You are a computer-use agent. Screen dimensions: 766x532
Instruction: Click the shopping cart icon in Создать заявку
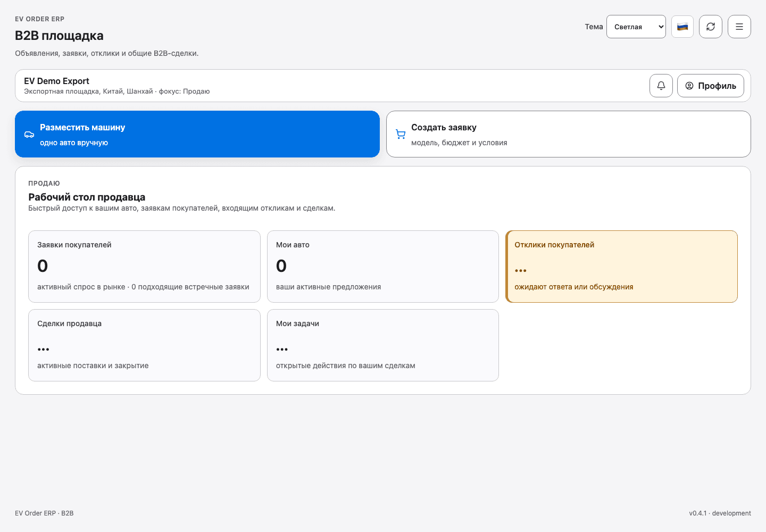tap(401, 135)
